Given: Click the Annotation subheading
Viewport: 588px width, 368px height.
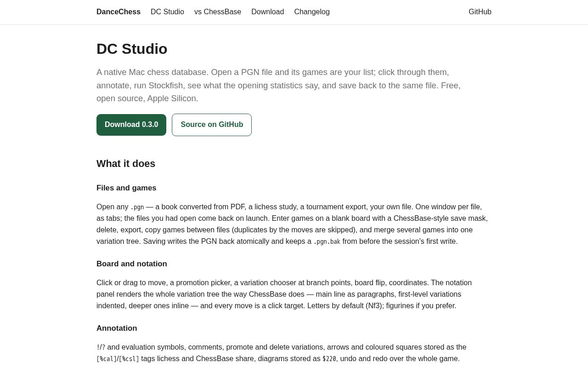Looking at the screenshot, I should click(x=117, y=328).
